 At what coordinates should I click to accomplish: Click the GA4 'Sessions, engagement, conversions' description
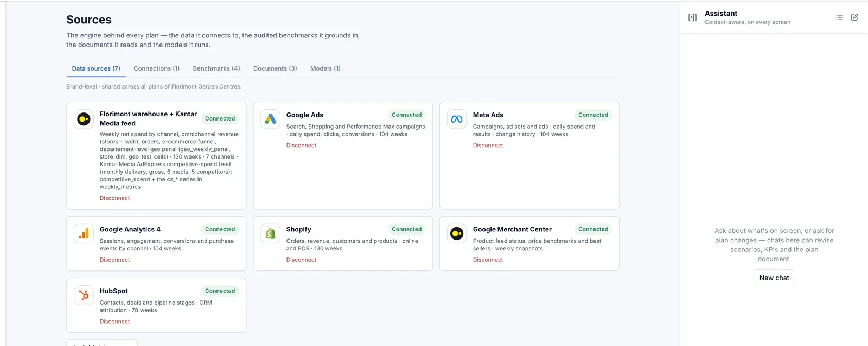(167, 245)
